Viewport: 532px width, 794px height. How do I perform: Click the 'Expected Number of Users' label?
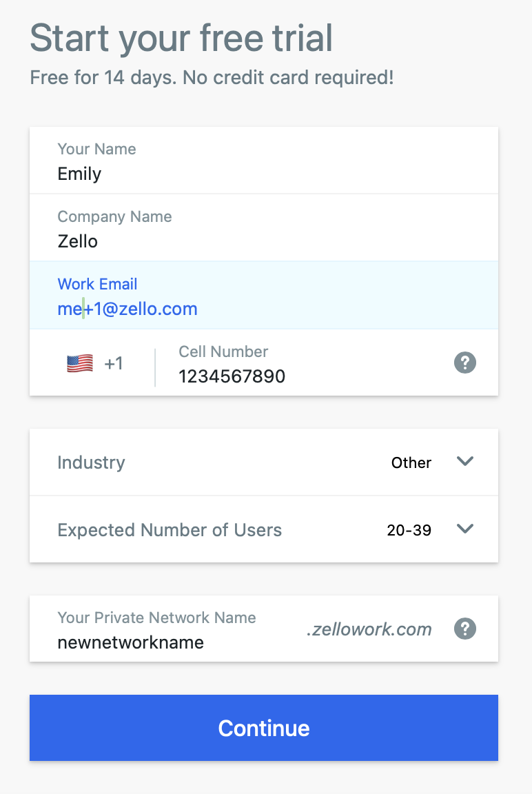(x=170, y=530)
